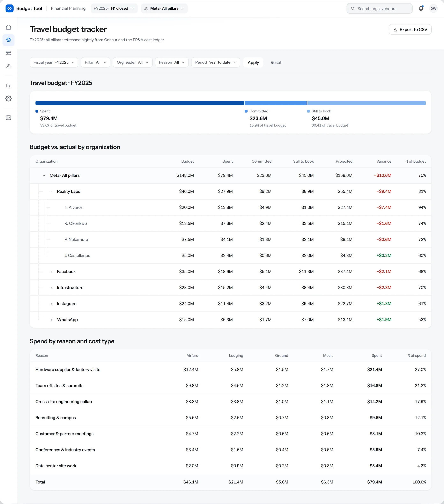
Task: Open the bar chart reports sidebar icon
Action: pyautogui.click(x=8, y=85)
